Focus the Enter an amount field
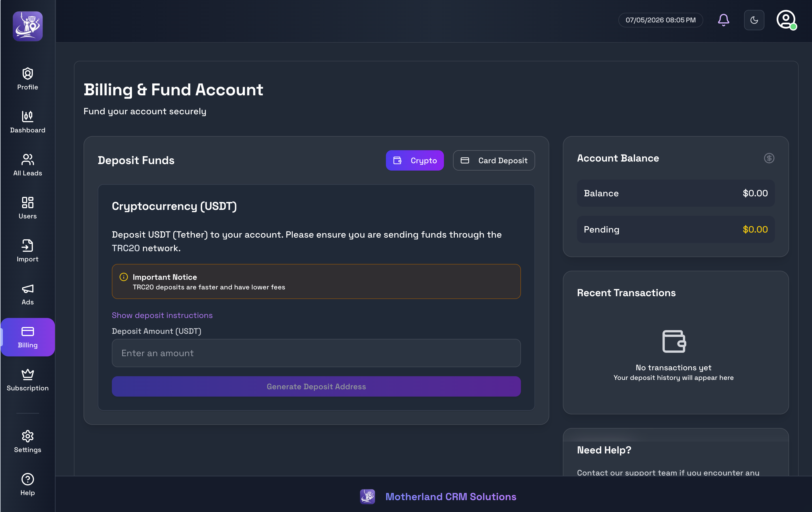Viewport: 812px width, 512px height. pos(316,353)
